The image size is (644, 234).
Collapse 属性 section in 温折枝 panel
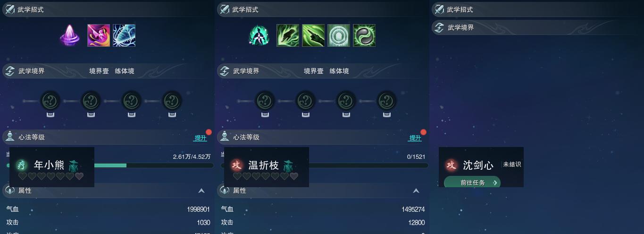click(x=416, y=191)
